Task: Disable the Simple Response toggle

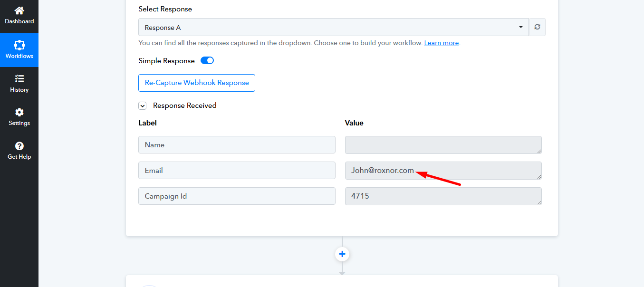Action: [207, 60]
